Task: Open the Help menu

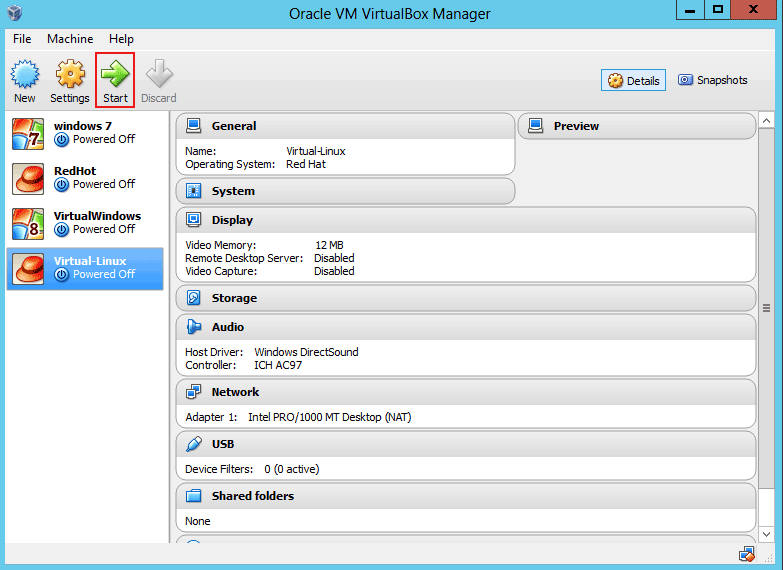Action: (x=121, y=39)
